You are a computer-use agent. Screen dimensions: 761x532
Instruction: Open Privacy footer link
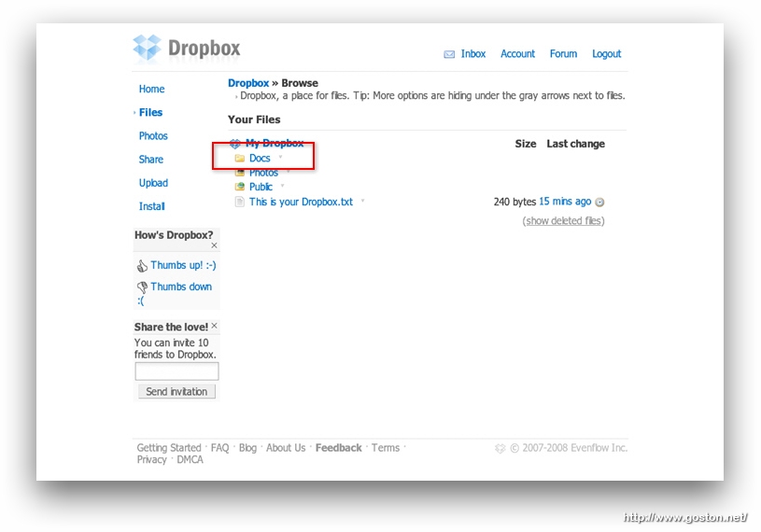click(x=151, y=460)
